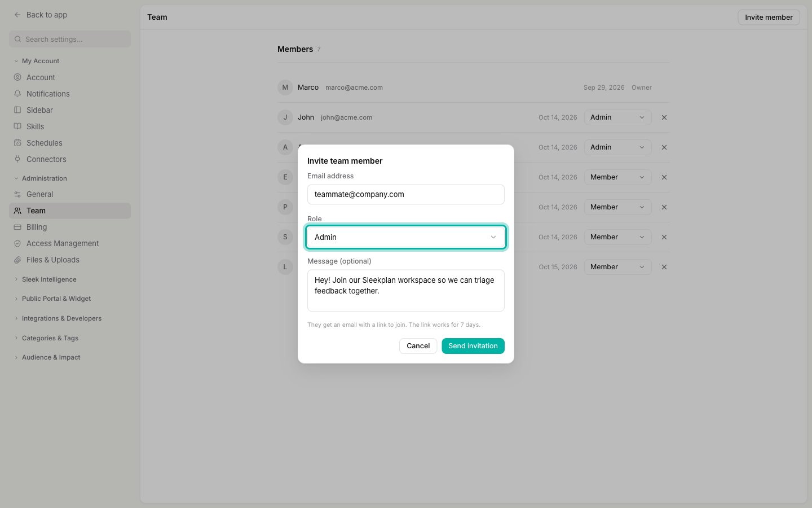Click the Account user icon in sidebar
The height and width of the screenshot is (508, 812).
[17, 77]
